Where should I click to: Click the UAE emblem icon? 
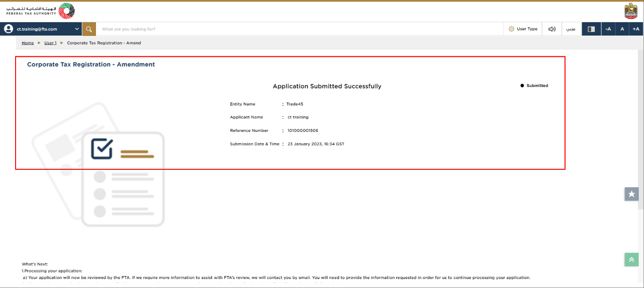tap(631, 11)
